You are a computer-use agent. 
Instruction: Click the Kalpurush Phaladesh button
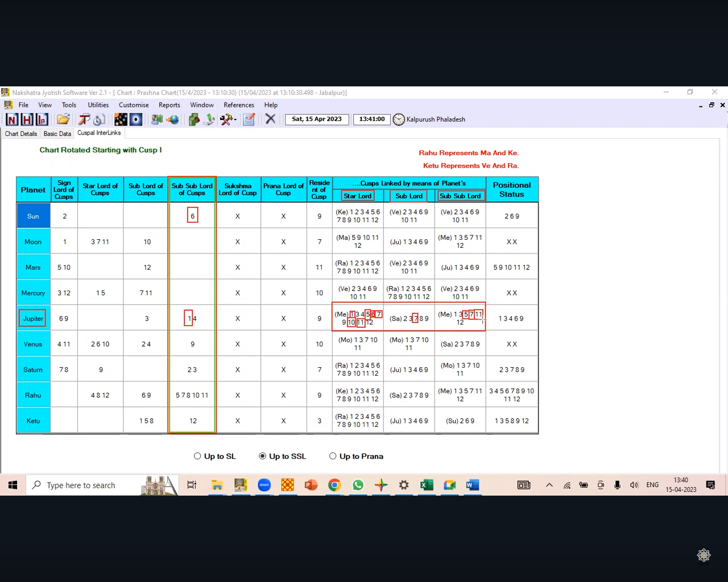[x=436, y=119]
